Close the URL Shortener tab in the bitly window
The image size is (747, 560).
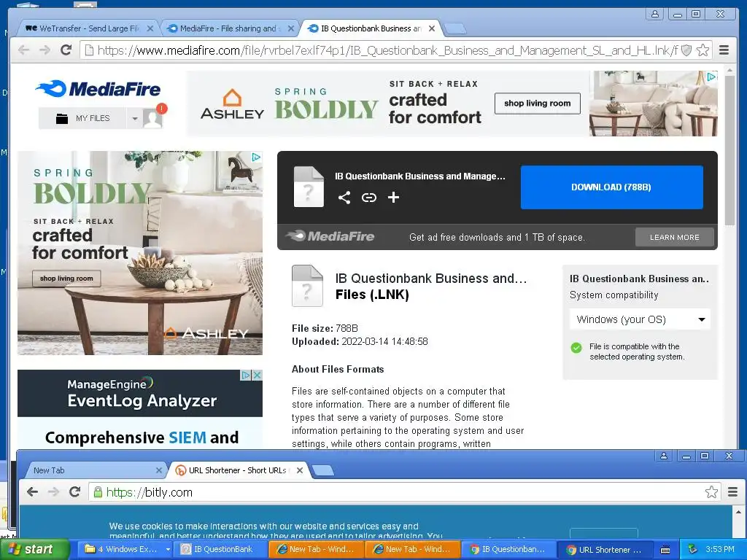pos(300,470)
